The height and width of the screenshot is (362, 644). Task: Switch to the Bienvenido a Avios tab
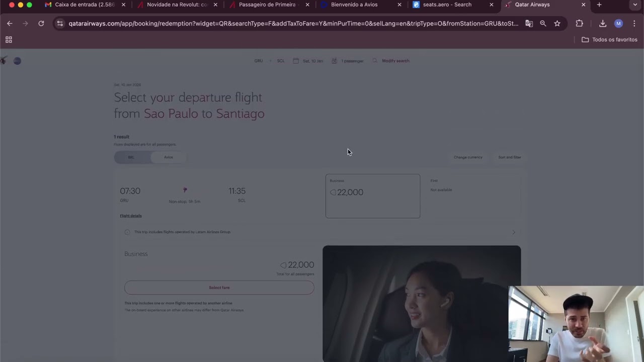click(x=354, y=5)
